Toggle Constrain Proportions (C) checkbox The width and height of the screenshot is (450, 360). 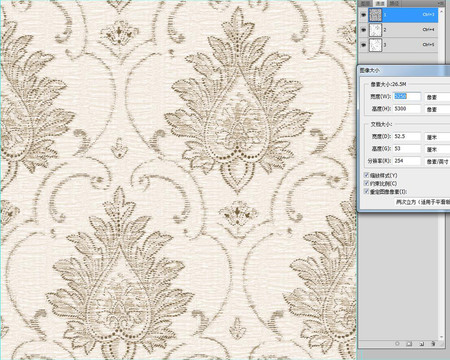[x=367, y=183]
